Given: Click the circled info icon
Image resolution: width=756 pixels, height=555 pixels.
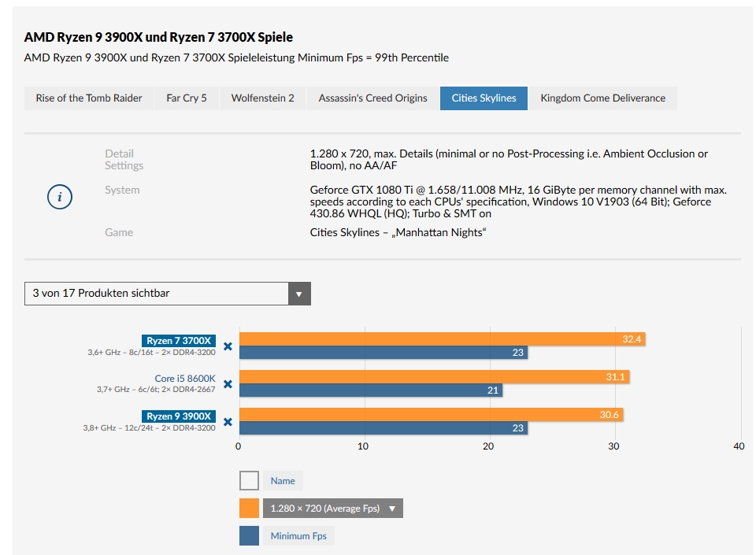Looking at the screenshot, I should pyautogui.click(x=60, y=197).
